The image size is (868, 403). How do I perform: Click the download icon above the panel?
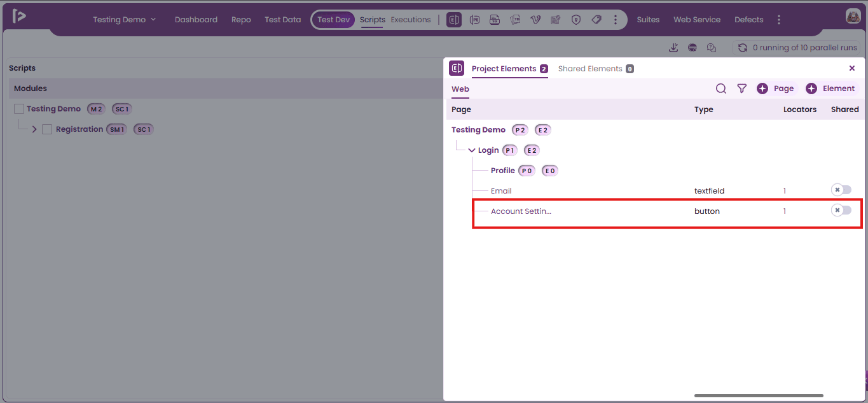tap(673, 48)
